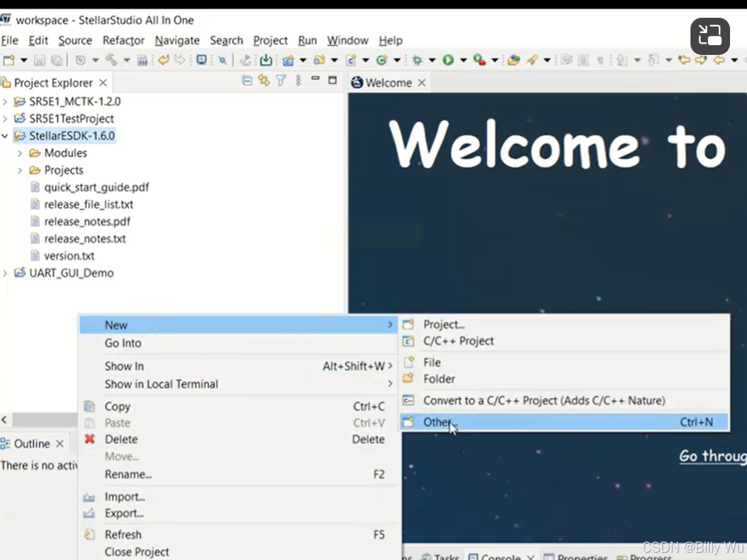Click Collapse All in Project Explorer

coord(247,81)
